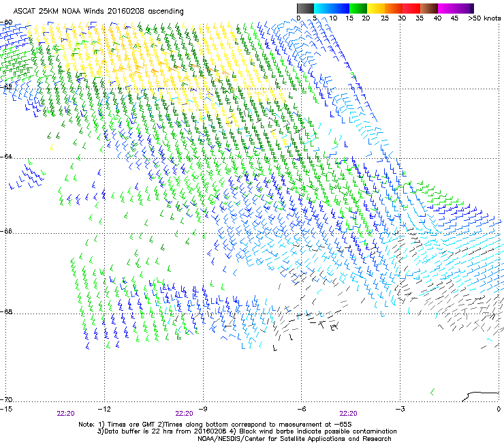Click the '-66' latitude axis label

6,231
